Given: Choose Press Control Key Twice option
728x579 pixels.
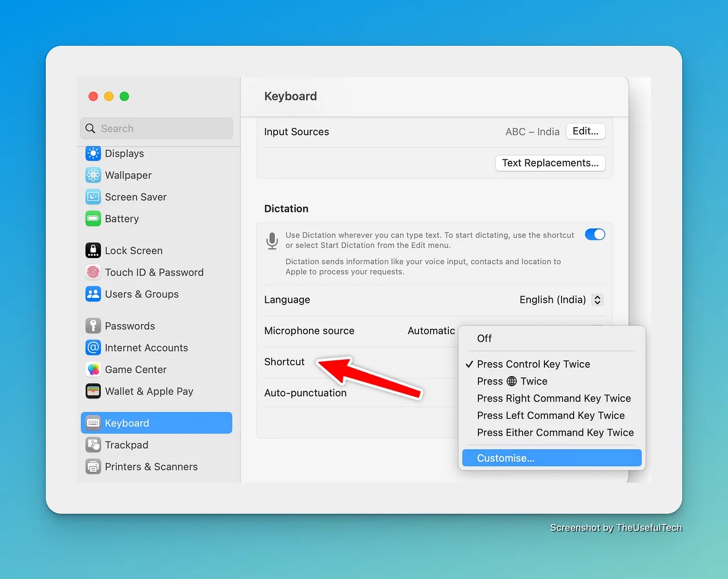Looking at the screenshot, I should [552, 364].
